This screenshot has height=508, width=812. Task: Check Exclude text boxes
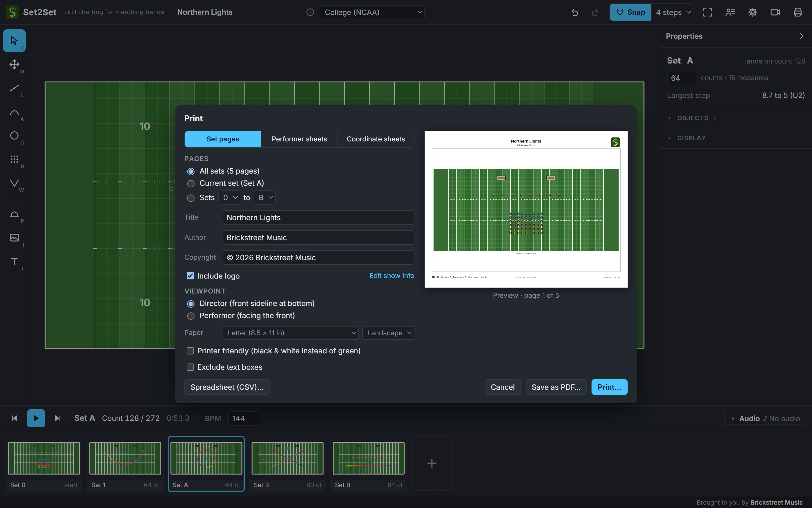(190, 367)
